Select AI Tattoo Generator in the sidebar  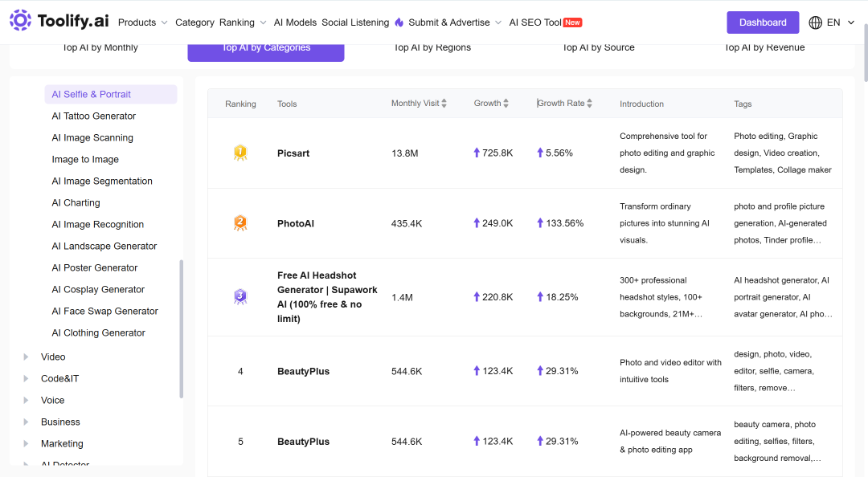[93, 116]
